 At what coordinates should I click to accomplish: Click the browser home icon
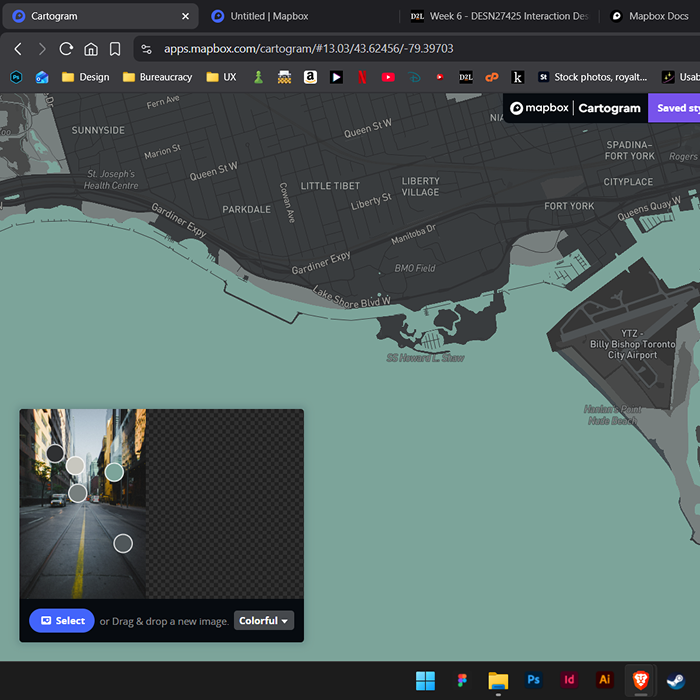tap(91, 48)
